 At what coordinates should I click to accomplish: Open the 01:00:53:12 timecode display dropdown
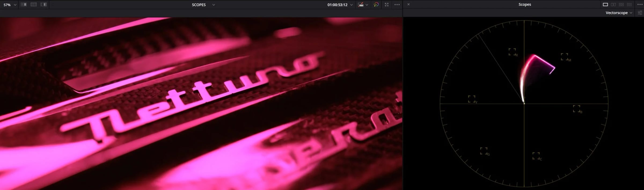pos(340,5)
